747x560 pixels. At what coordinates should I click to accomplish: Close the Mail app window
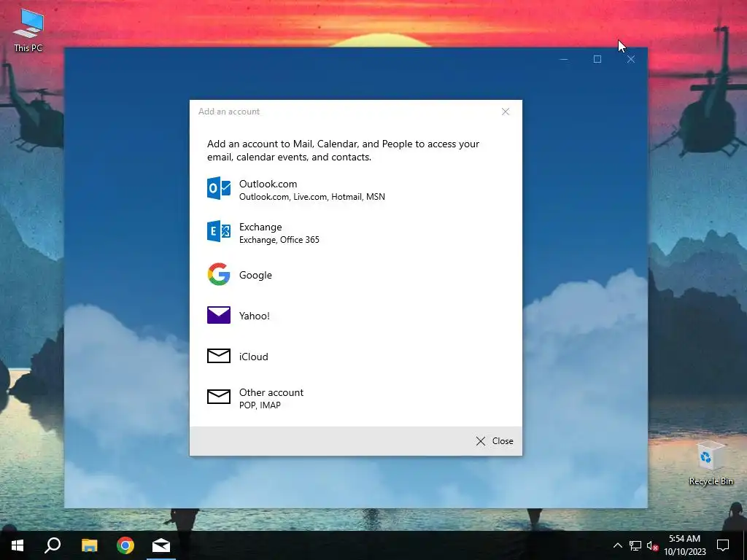point(631,59)
